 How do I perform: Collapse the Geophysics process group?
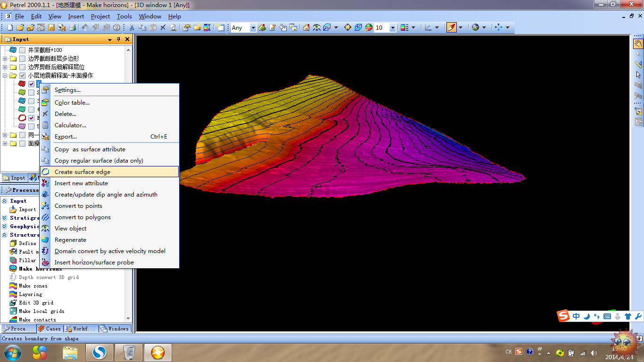(x=5, y=226)
